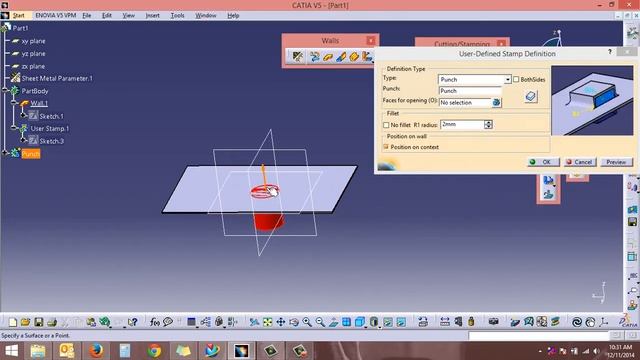This screenshot has height=360, width=640.
Task: Click the Sketch tool in Walls toolbar
Action: (298, 56)
